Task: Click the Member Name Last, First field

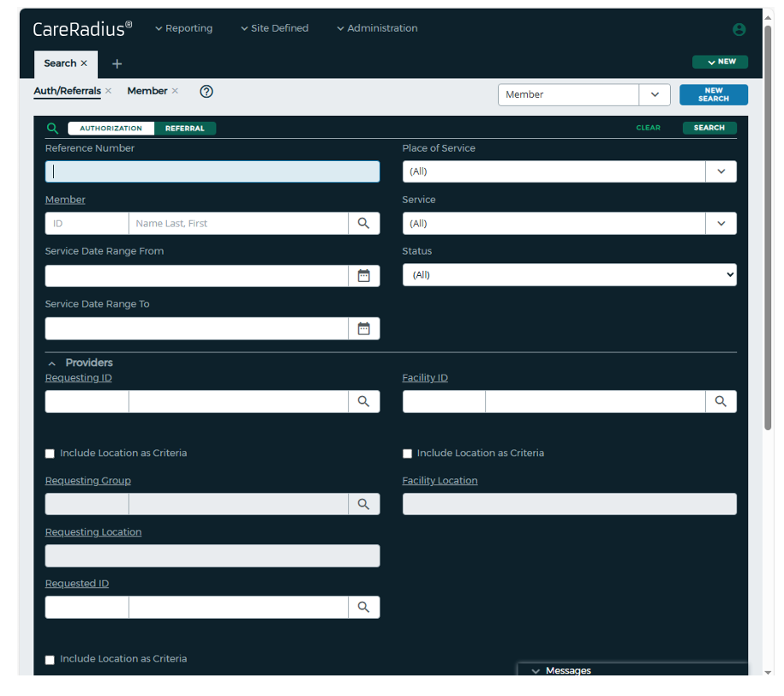Action: 238,223
